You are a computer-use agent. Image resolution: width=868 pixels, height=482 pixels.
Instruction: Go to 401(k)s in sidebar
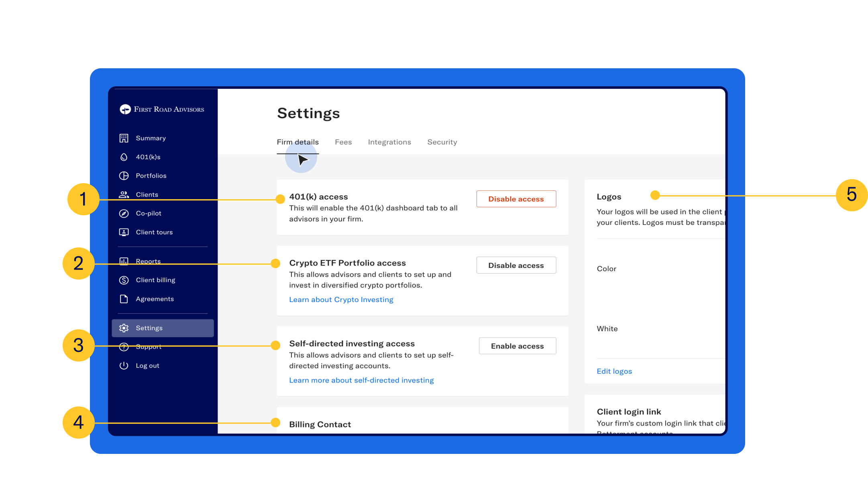(x=148, y=157)
